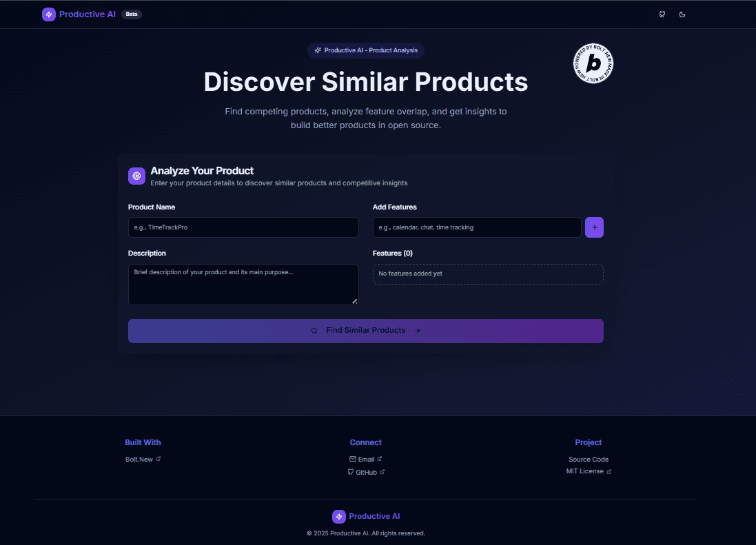Click the Built With footer heading
This screenshot has width=756, height=545.
point(143,442)
